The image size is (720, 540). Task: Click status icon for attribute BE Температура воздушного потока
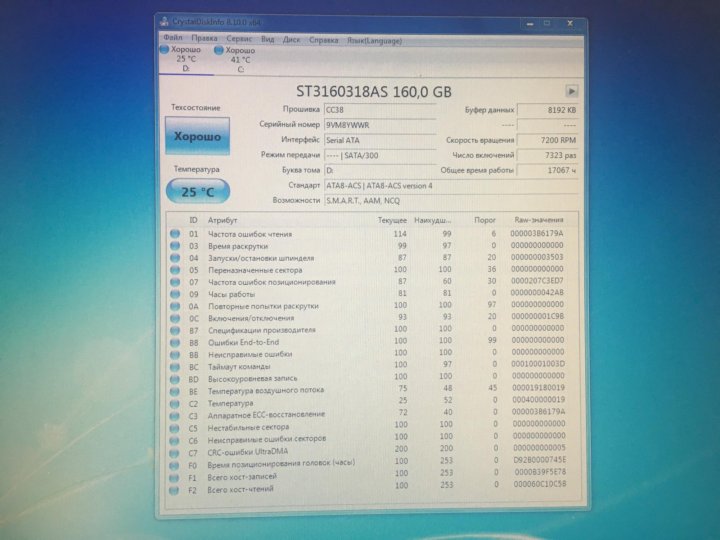[174, 392]
